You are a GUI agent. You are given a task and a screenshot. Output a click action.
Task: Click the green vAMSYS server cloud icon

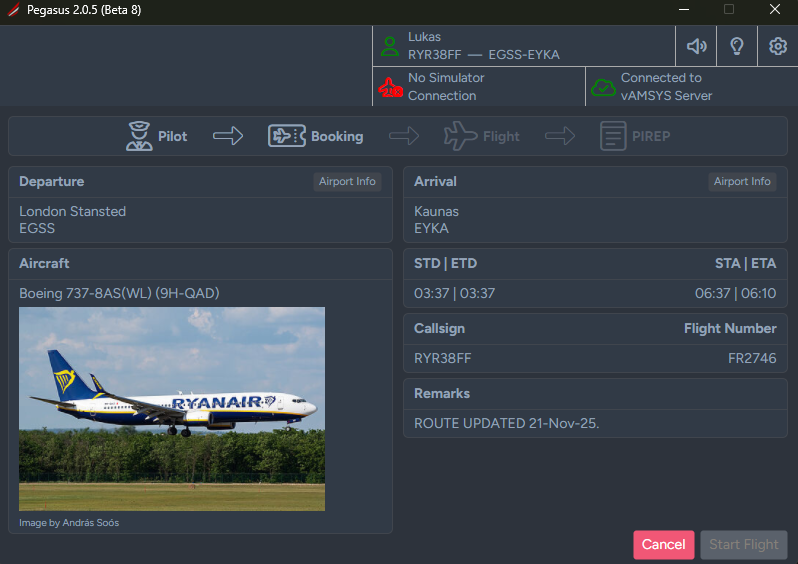(603, 87)
